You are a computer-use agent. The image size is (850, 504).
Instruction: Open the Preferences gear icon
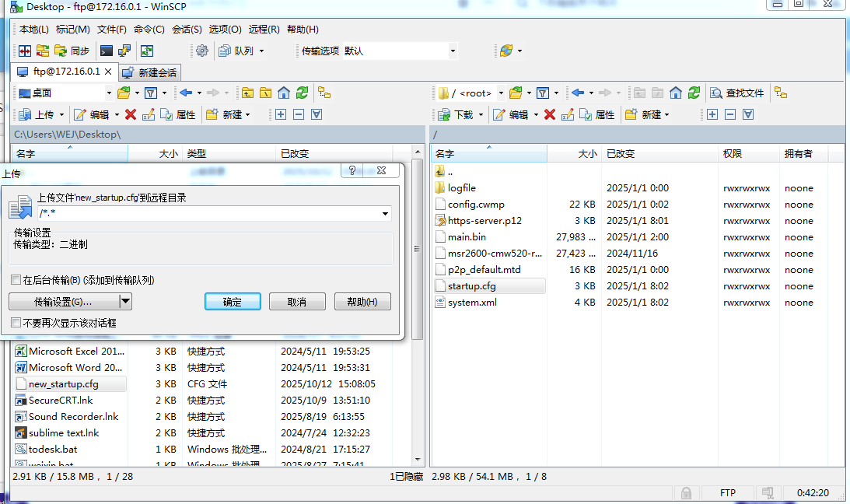pos(202,51)
